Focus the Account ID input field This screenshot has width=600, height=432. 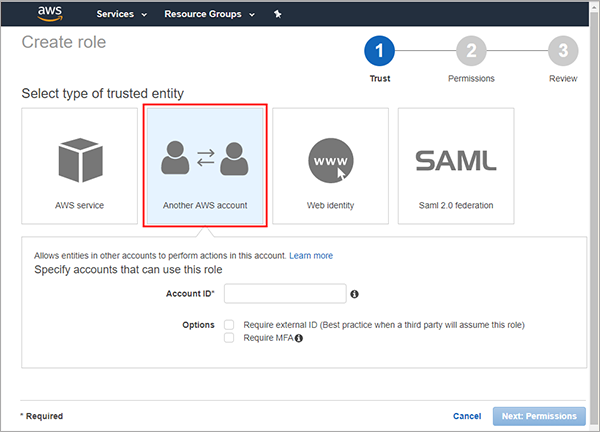point(285,293)
